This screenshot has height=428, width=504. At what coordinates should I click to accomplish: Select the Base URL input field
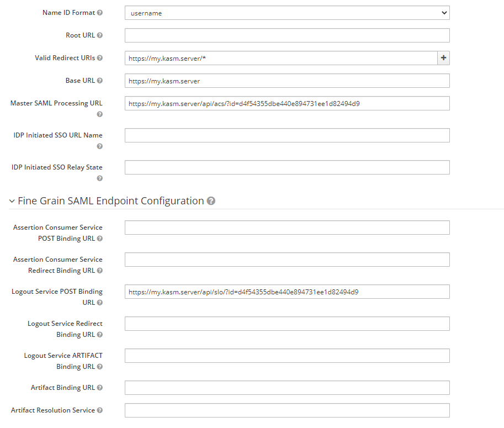287,80
